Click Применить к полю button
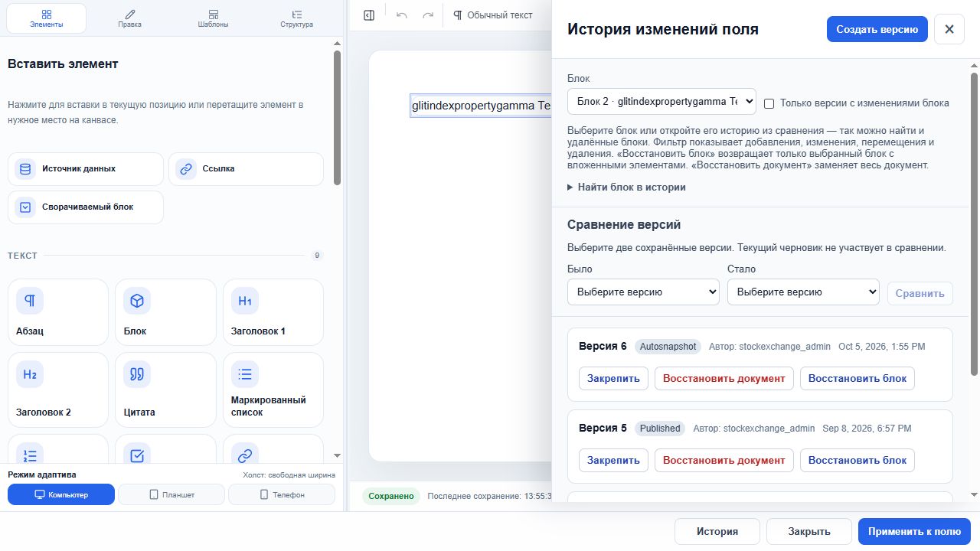Viewport: 980px width, 551px height. point(914,531)
